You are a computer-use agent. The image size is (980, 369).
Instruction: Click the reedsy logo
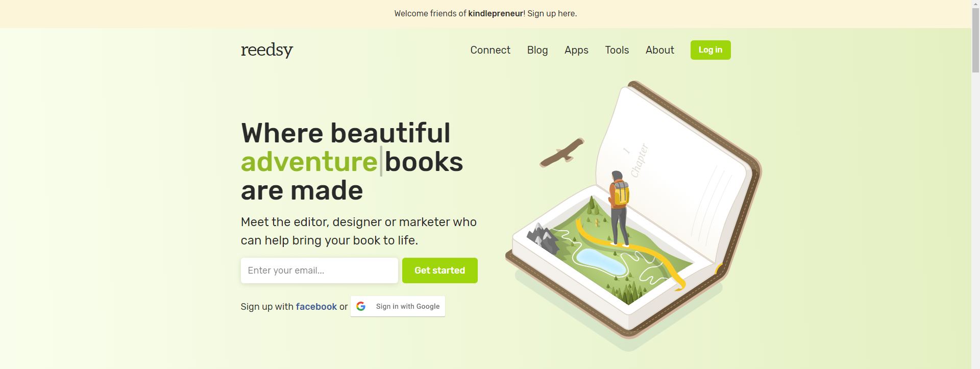pos(266,50)
